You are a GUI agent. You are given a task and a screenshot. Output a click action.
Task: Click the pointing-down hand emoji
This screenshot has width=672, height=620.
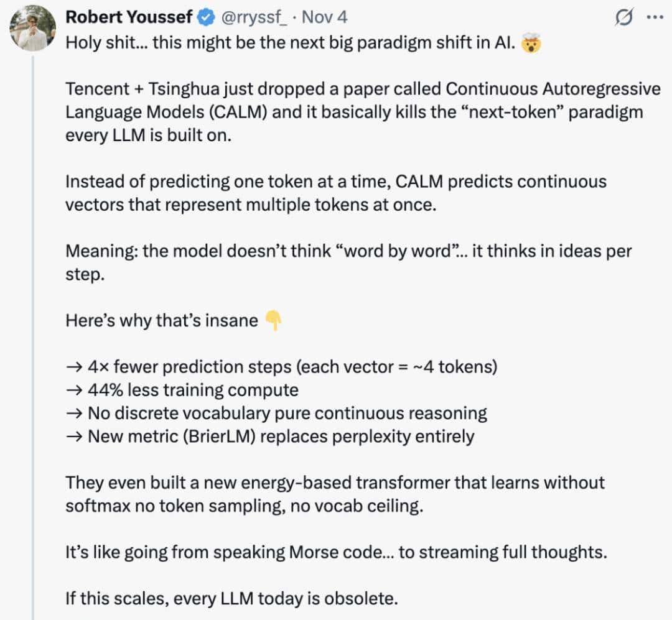(274, 321)
